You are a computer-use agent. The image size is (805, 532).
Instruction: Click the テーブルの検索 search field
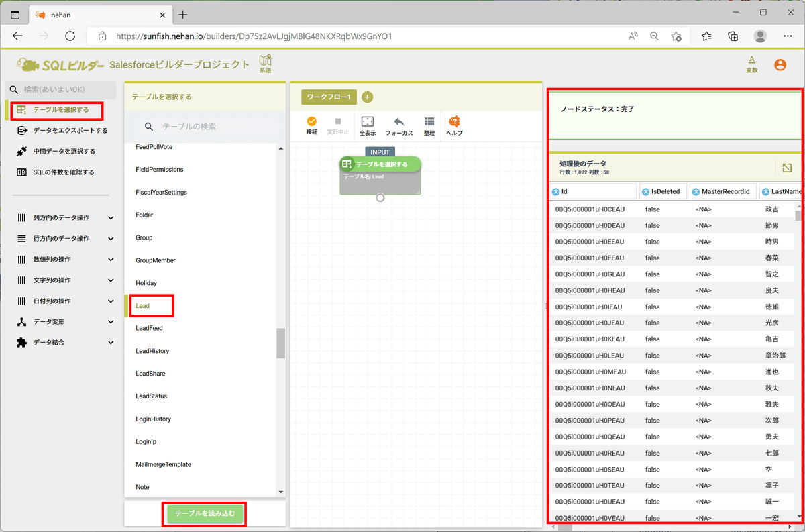215,127
